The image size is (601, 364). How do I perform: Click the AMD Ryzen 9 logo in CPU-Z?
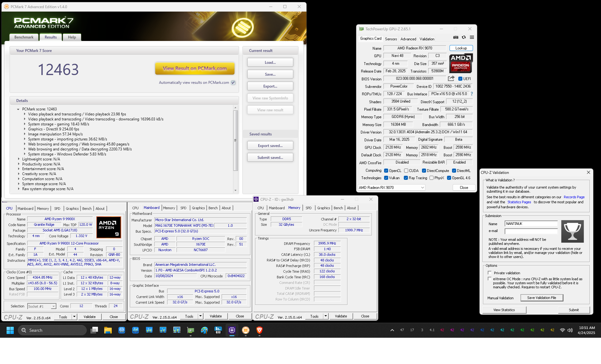coord(109,227)
